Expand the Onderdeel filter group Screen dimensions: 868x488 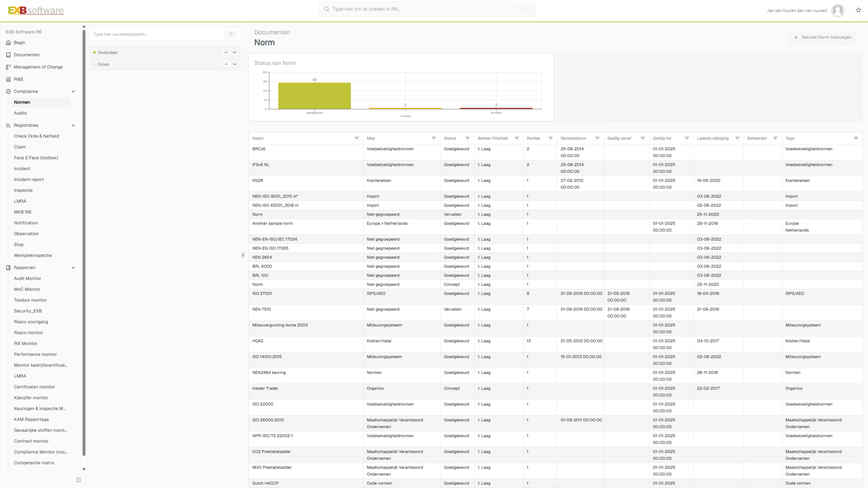234,53
